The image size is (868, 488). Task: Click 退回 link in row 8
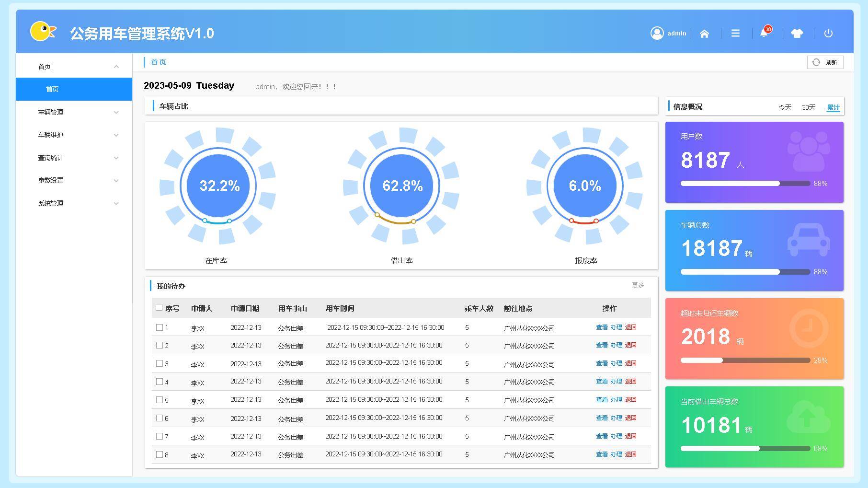coord(630,454)
